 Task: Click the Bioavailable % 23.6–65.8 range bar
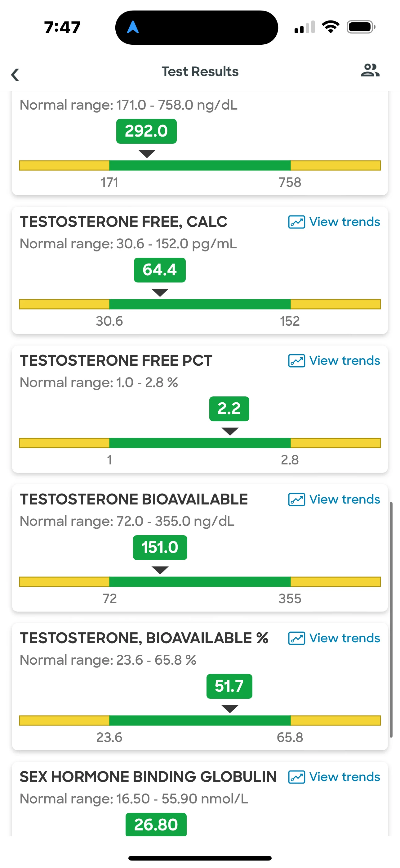pos(200,721)
